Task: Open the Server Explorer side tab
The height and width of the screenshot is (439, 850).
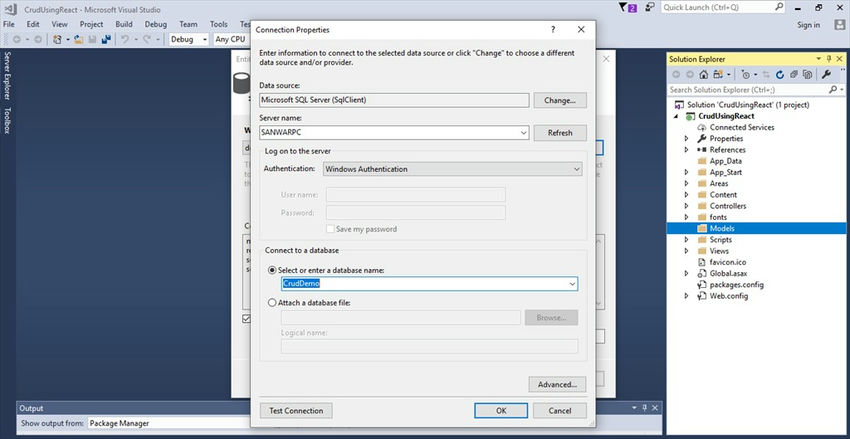Action: click(8, 76)
